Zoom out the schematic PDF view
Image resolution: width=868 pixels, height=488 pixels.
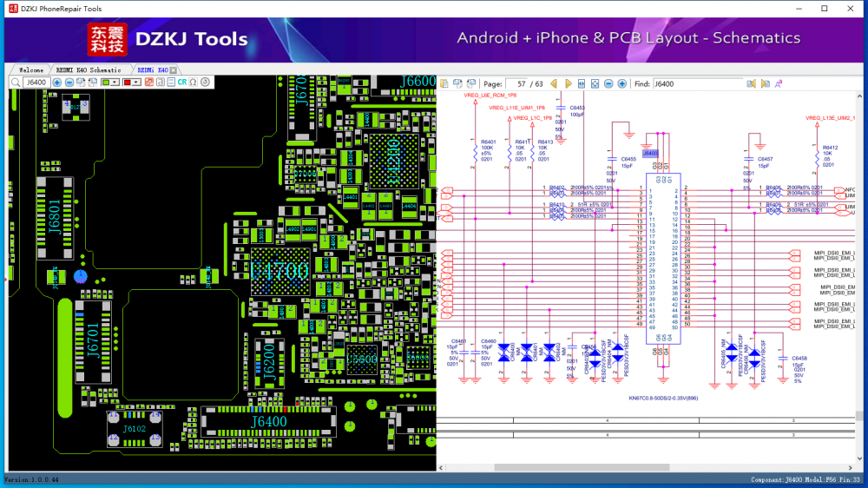[608, 83]
